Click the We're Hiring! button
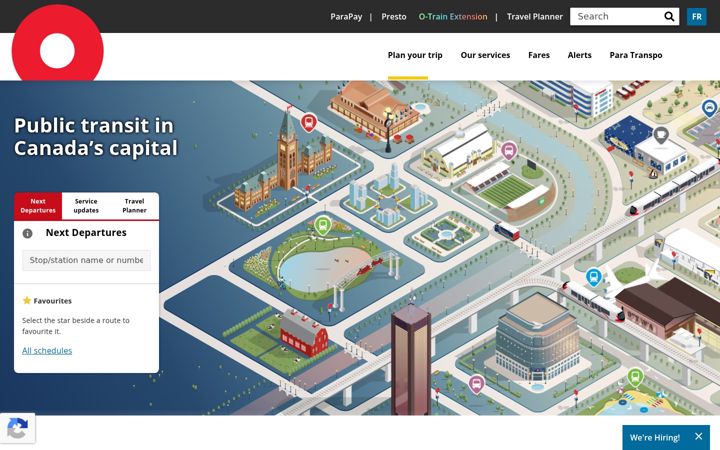720x450 pixels. 655,438
